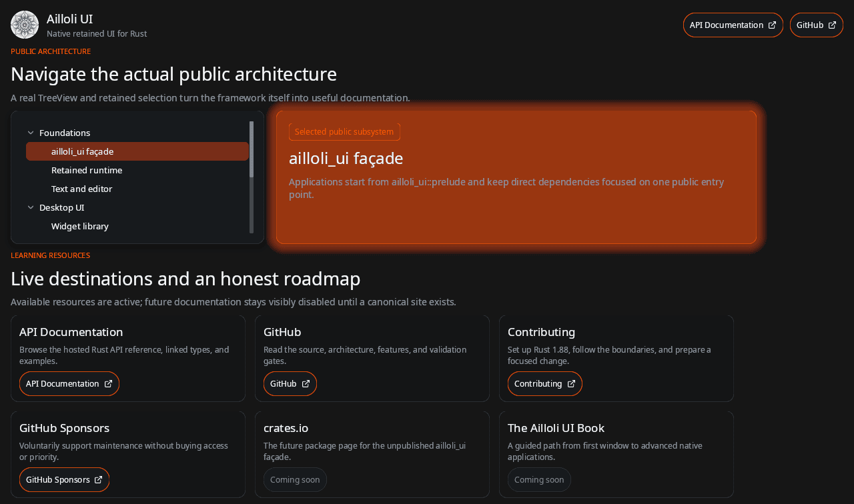Collapse the Desktop UI tree chevron
This screenshot has width=854, height=504.
click(31, 207)
